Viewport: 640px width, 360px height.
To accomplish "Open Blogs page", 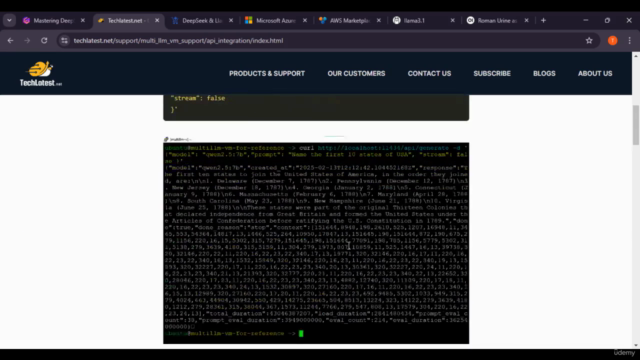I will pyautogui.click(x=544, y=73).
